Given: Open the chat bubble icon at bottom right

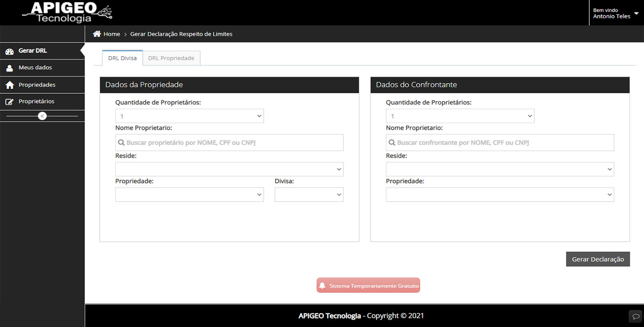Looking at the screenshot, I should 636,316.
